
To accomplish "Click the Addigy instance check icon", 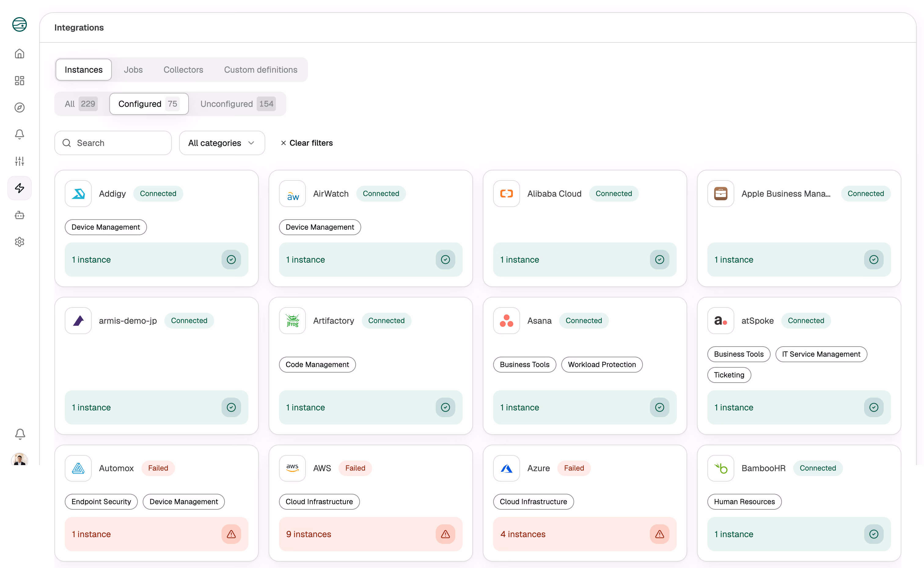I will tap(231, 260).
